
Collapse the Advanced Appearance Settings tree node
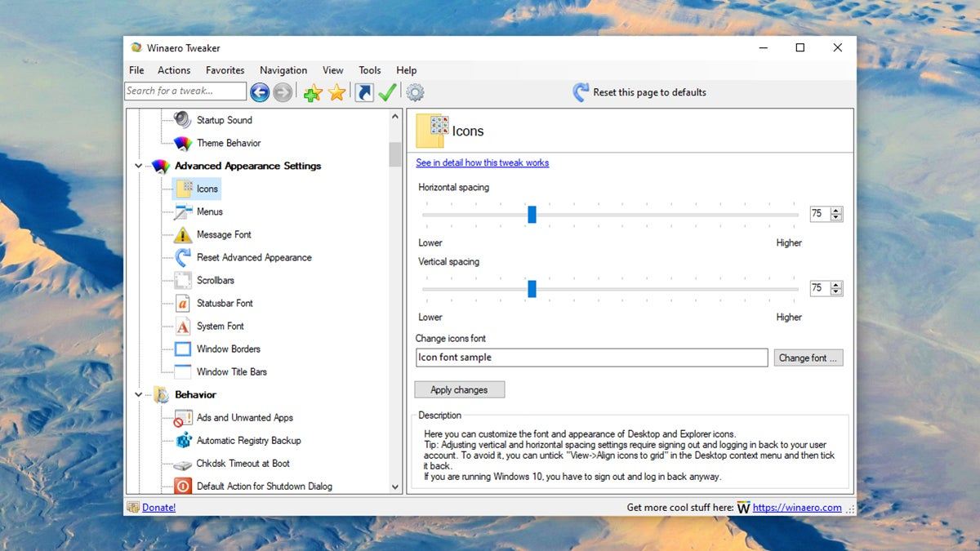(138, 166)
